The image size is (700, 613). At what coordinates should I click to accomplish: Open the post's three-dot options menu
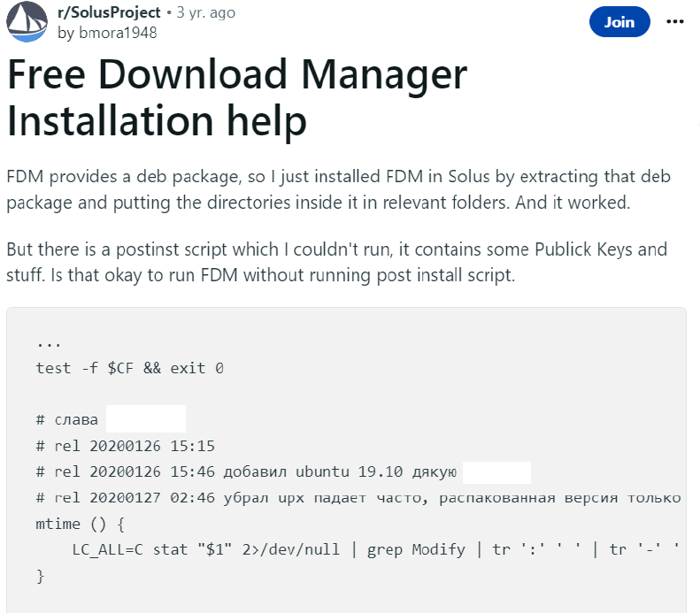click(x=674, y=22)
